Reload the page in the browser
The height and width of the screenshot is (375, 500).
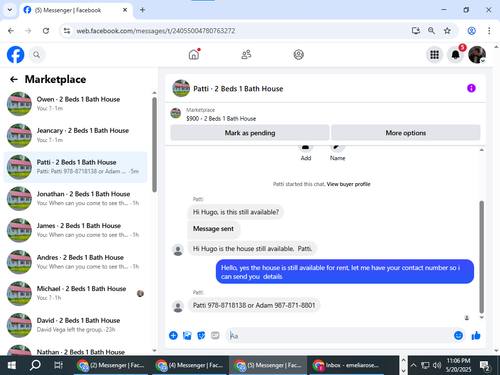click(46, 31)
